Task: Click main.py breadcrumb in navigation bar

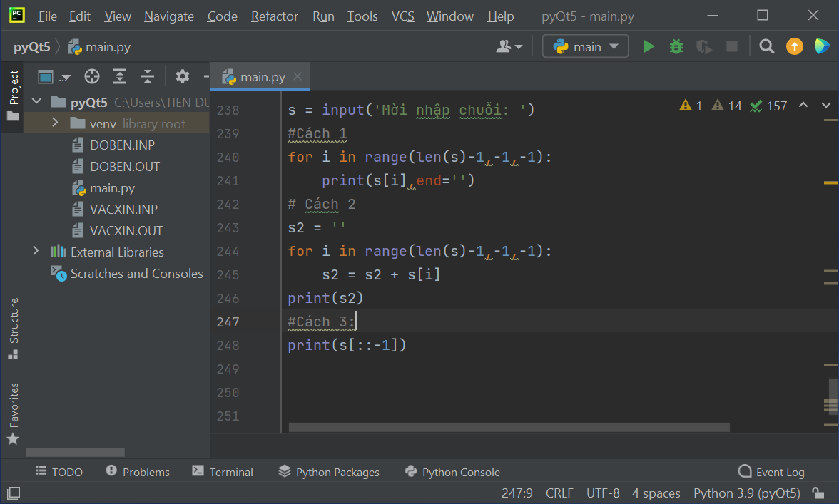Action: point(100,47)
